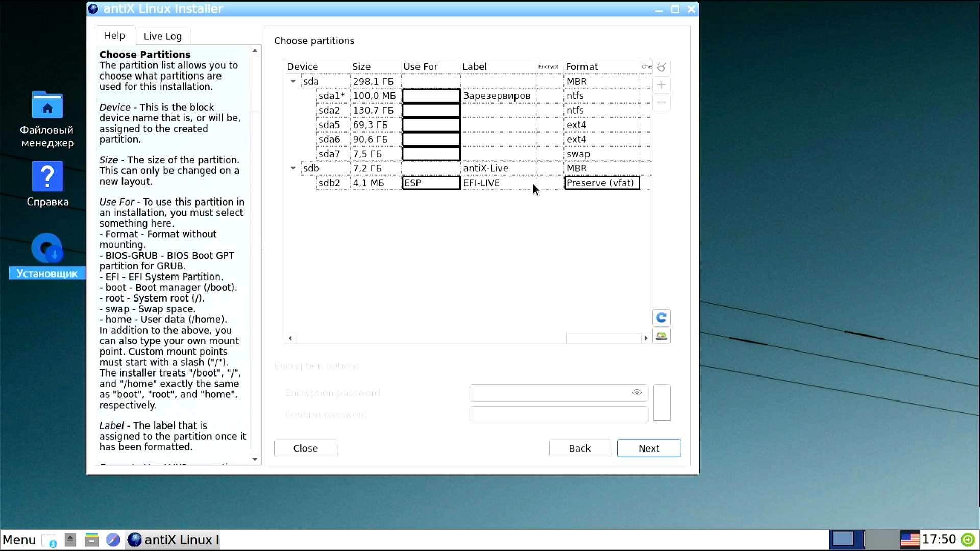980x551 pixels.
Task: Click the add partition plus icon
Action: tap(661, 85)
